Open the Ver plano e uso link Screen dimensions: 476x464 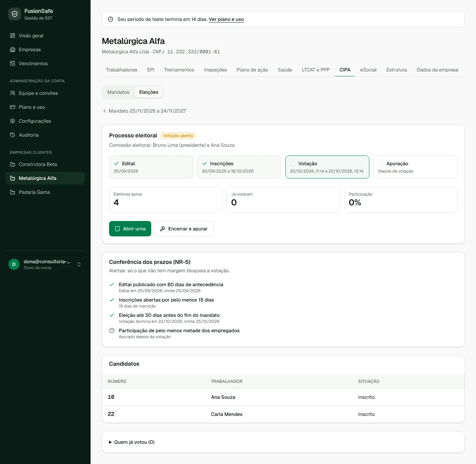click(226, 19)
